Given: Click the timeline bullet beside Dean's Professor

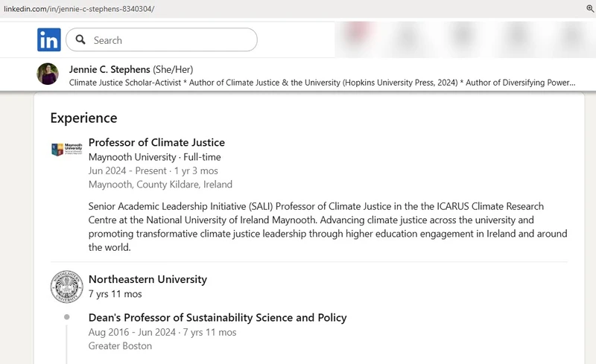Looking at the screenshot, I should coord(67,317).
